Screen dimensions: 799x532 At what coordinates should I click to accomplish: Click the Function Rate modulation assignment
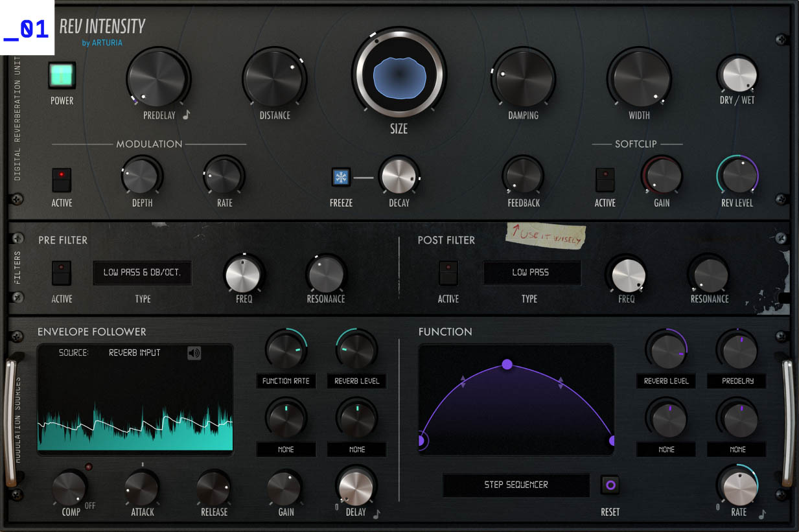(x=286, y=381)
